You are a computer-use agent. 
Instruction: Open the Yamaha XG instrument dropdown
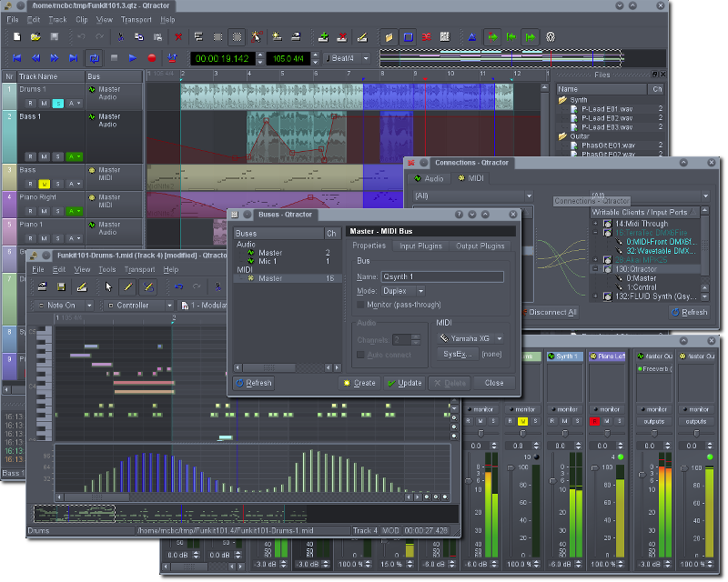point(470,338)
